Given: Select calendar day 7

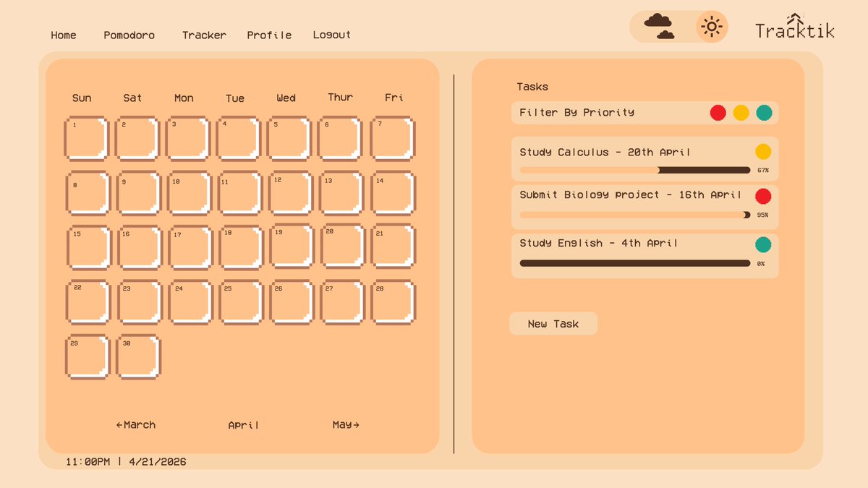Looking at the screenshot, I should pos(393,138).
